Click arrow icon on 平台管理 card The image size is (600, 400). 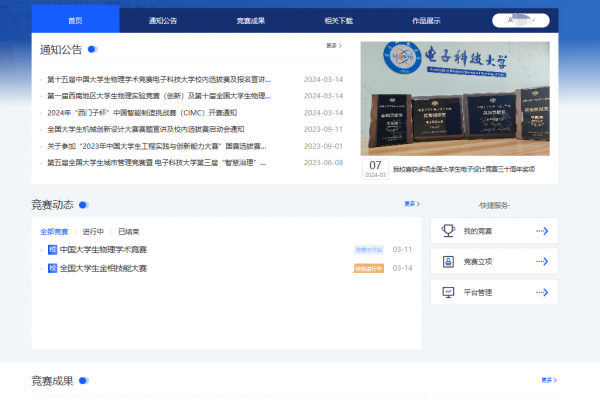click(x=542, y=292)
